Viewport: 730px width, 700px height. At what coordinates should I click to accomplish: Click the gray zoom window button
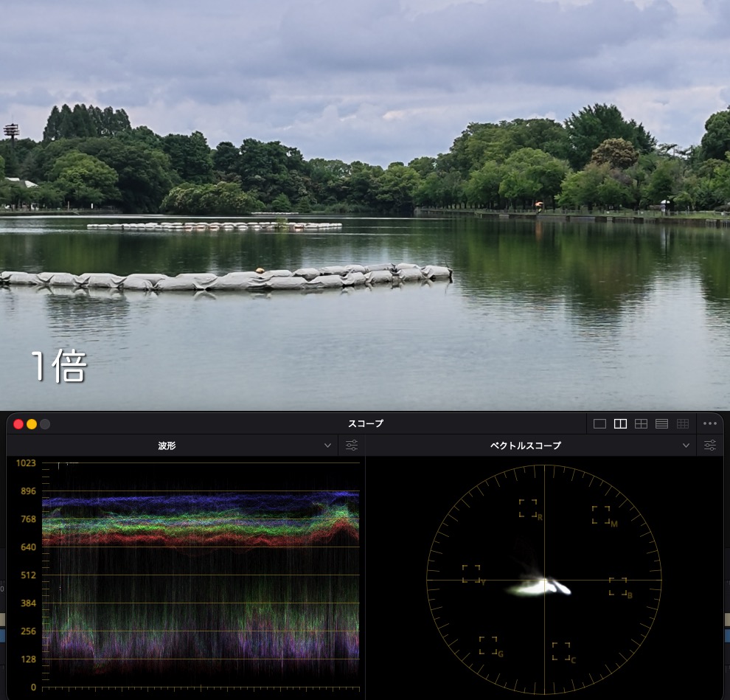click(45, 424)
